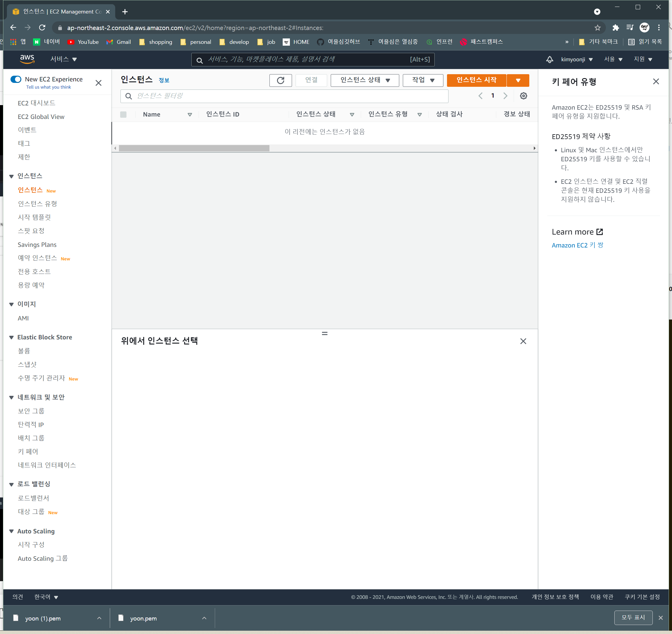The width and height of the screenshot is (672, 634).
Task: Open the 인스턴스 상태 dropdown
Action: click(364, 80)
